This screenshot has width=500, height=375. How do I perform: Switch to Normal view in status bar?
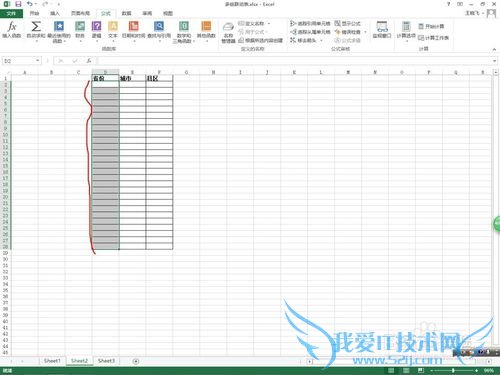[391, 370]
